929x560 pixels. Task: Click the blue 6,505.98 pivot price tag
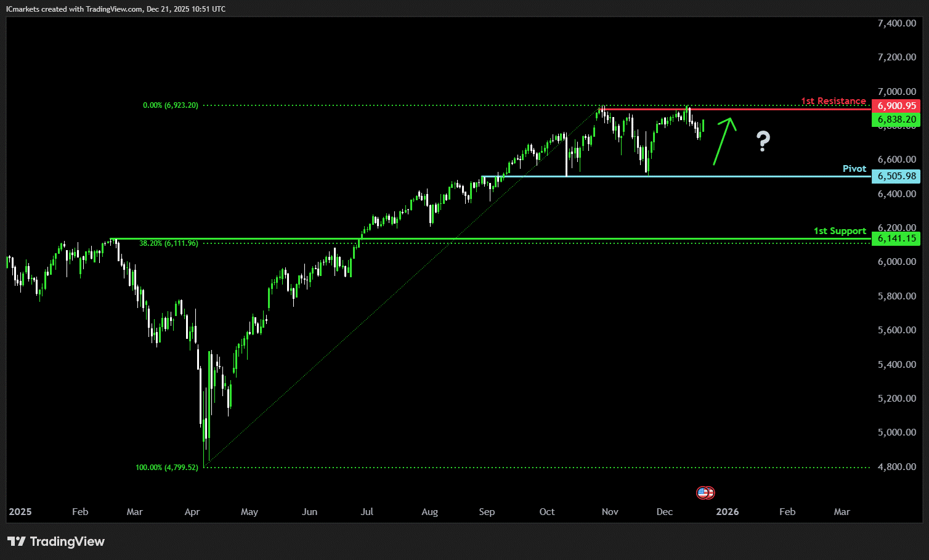(896, 176)
